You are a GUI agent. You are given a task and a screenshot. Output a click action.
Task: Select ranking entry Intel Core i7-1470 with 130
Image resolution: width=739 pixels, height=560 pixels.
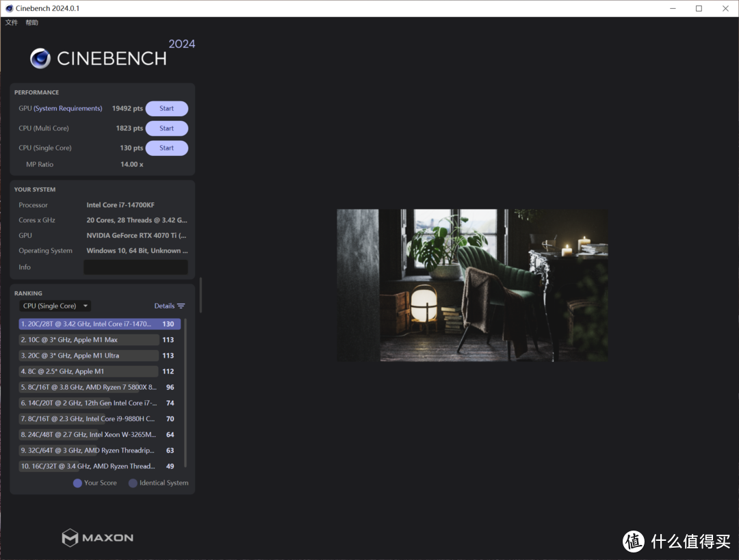pyautogui.click(x=99, y=324)
